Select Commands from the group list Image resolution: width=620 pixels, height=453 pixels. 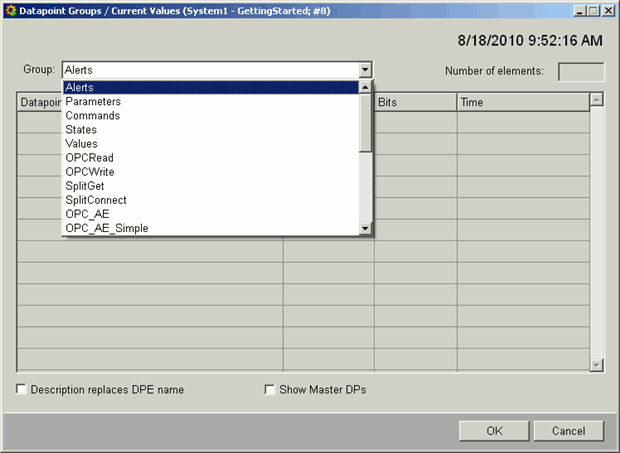(92, 116)
